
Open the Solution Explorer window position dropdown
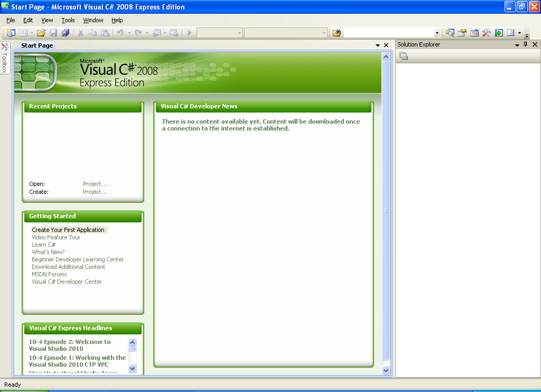517,45
